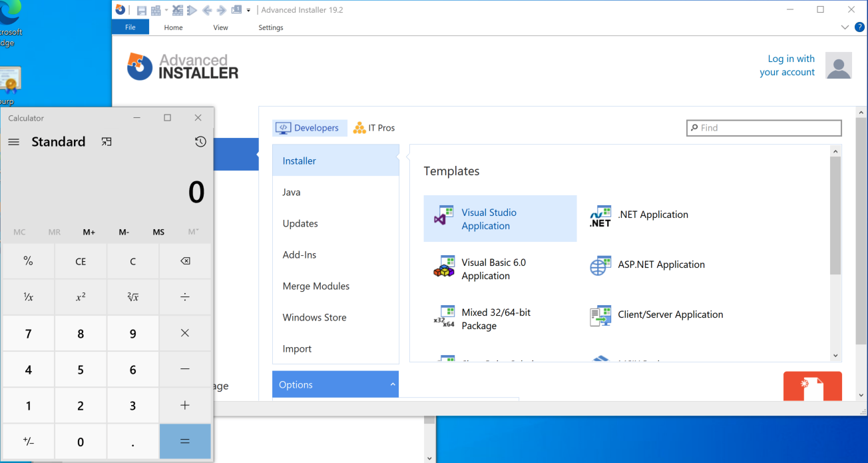The width and height of the screenshot is (868, 463).
Task: Open the Settings ribbon tab
Action: (x=271, y=27)
